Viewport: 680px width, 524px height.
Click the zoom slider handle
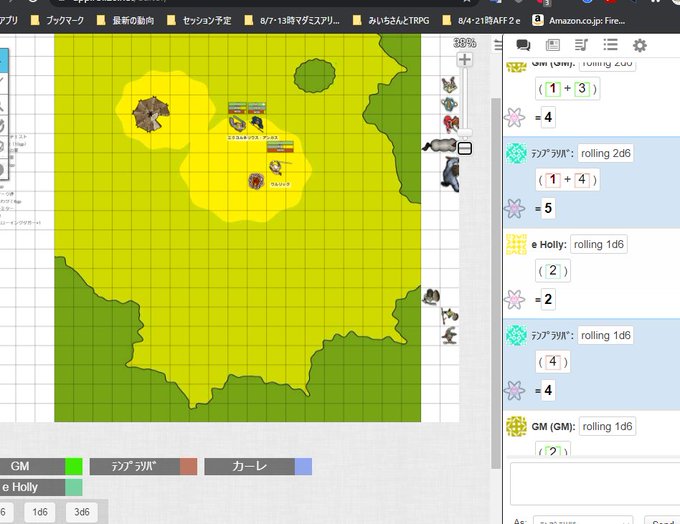(465, 133)
